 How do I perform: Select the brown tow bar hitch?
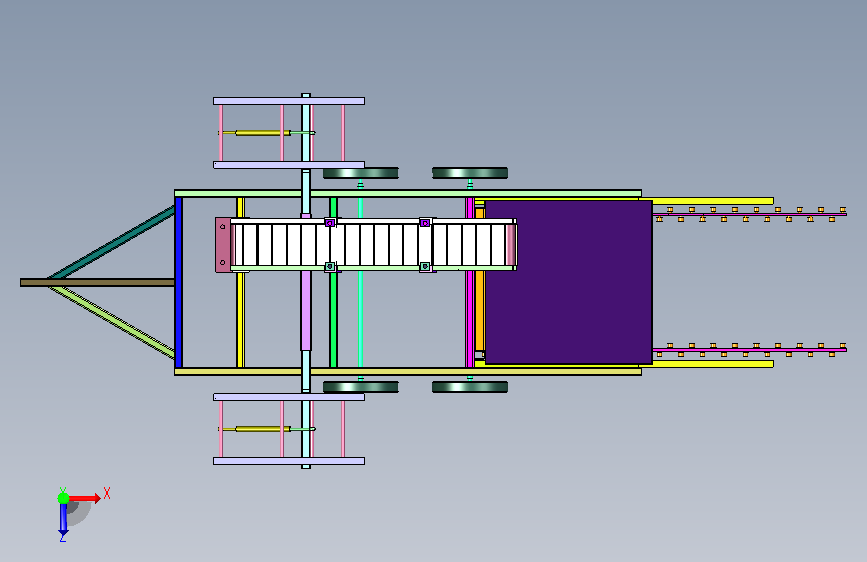coord(97,283)
